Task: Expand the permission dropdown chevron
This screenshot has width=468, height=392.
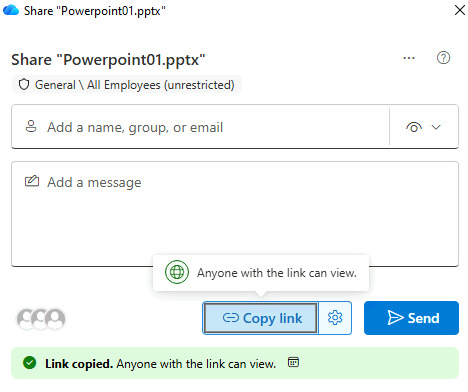Action: (436, 127)
